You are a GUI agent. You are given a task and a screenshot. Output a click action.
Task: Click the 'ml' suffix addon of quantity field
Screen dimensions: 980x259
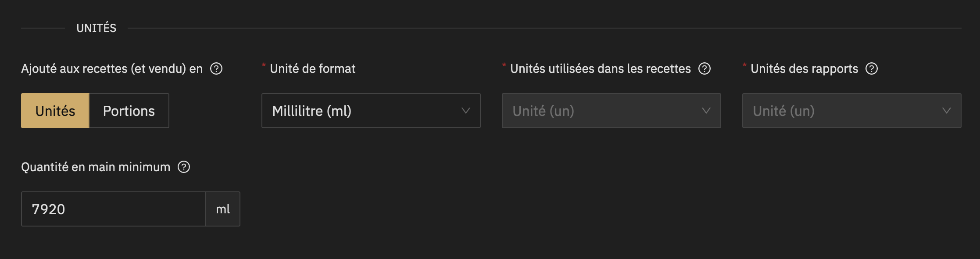(x=223, y=209)
